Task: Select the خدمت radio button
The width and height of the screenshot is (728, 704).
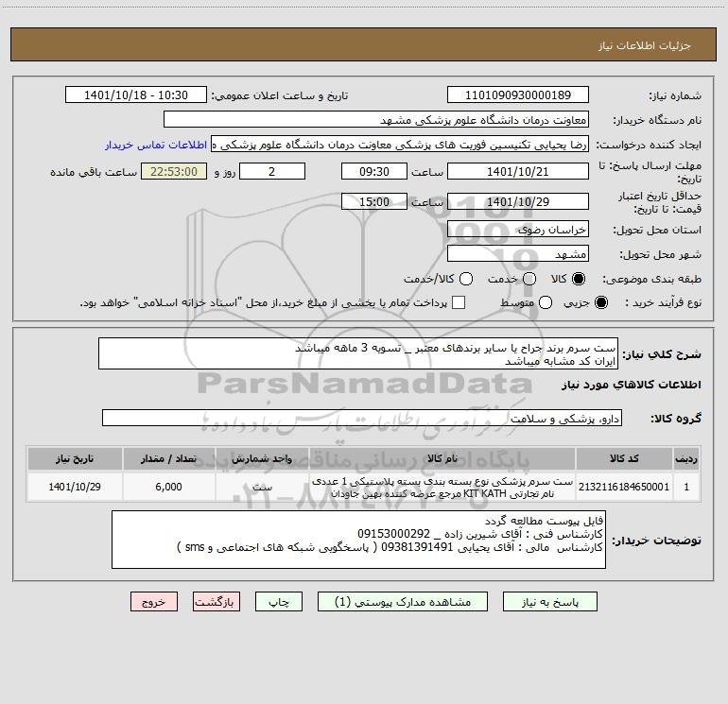Action: [x=529, y=279]
